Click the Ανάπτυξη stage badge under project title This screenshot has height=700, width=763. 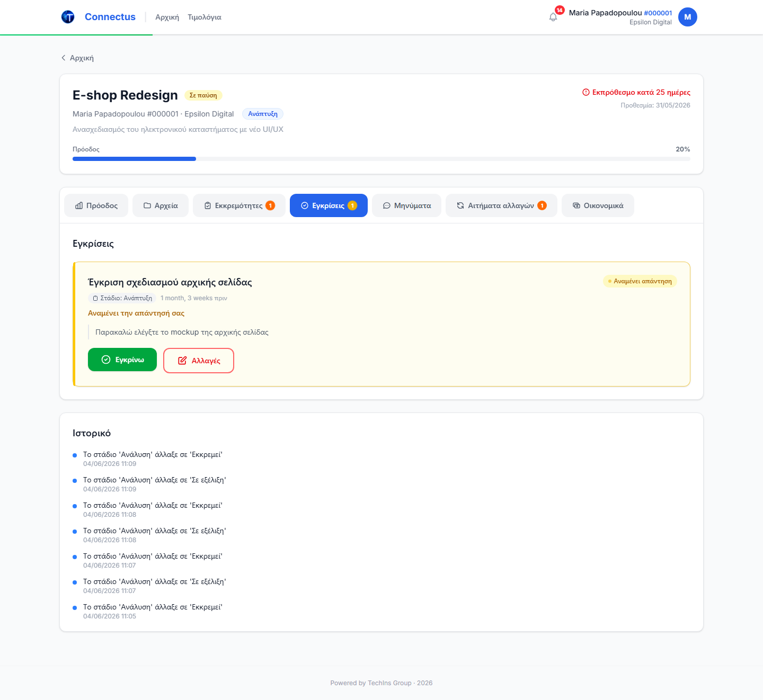(263, 114)
